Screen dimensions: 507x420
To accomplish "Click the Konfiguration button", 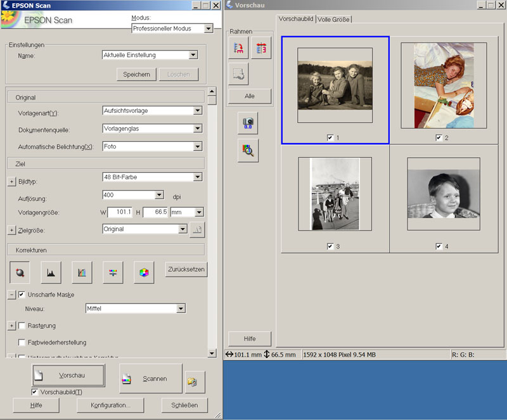I will [x=110, y=405].
